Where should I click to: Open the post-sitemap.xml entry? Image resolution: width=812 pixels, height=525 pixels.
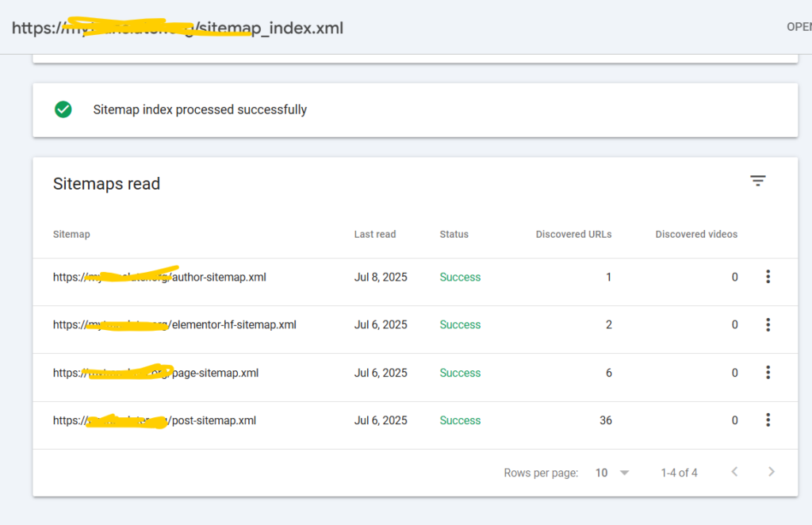pyautogui.click(x=155, y=420)
